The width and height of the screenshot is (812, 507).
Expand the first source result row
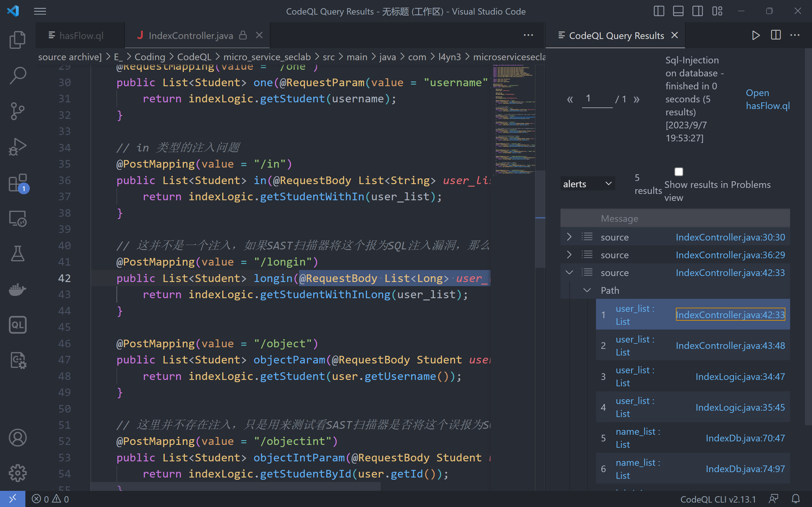point(569,237)
